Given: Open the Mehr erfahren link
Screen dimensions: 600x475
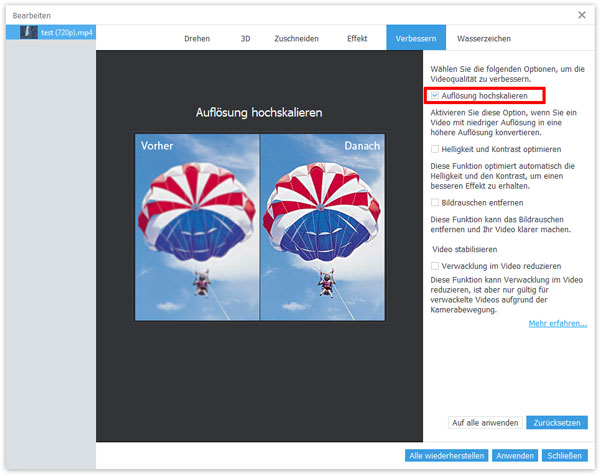Looking at the screenshot, I should click(x=557, y=323).
